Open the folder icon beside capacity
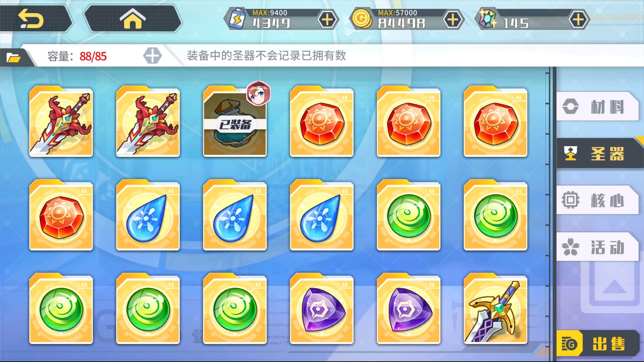The height and width of the screenshot is (362, 644). click(x=13, y=57)
